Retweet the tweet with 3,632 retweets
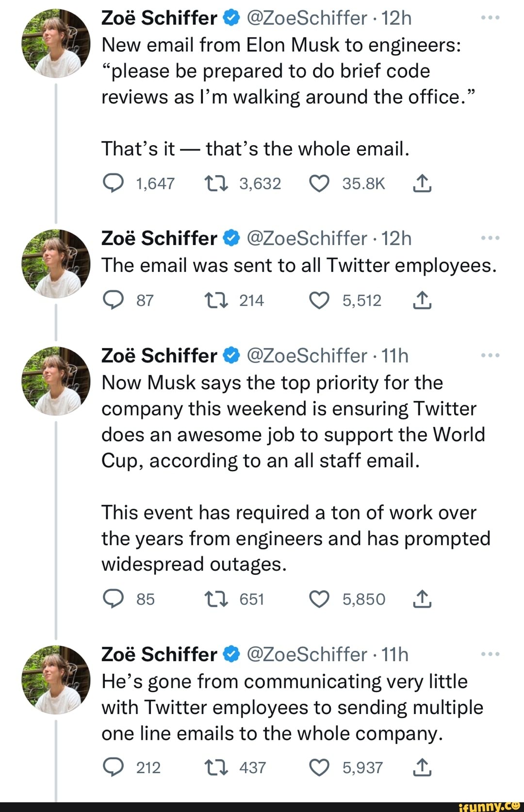Image resolution: width=524 pixels, height=812 pixels. 216,183
